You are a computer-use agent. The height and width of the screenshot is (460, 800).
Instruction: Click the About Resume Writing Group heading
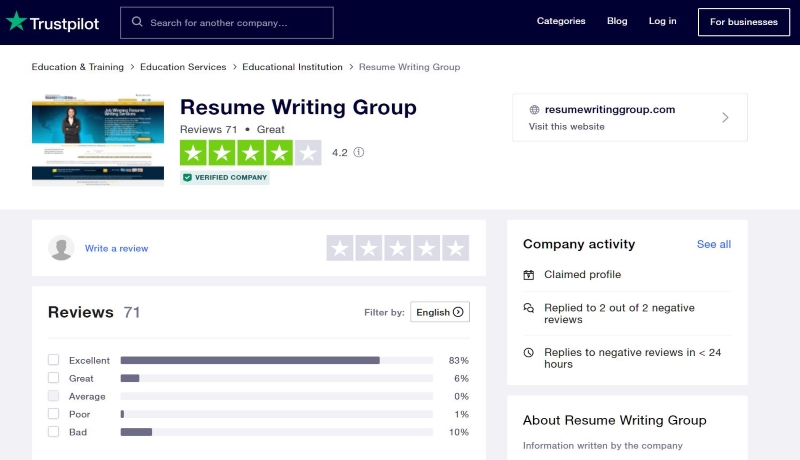614,420
